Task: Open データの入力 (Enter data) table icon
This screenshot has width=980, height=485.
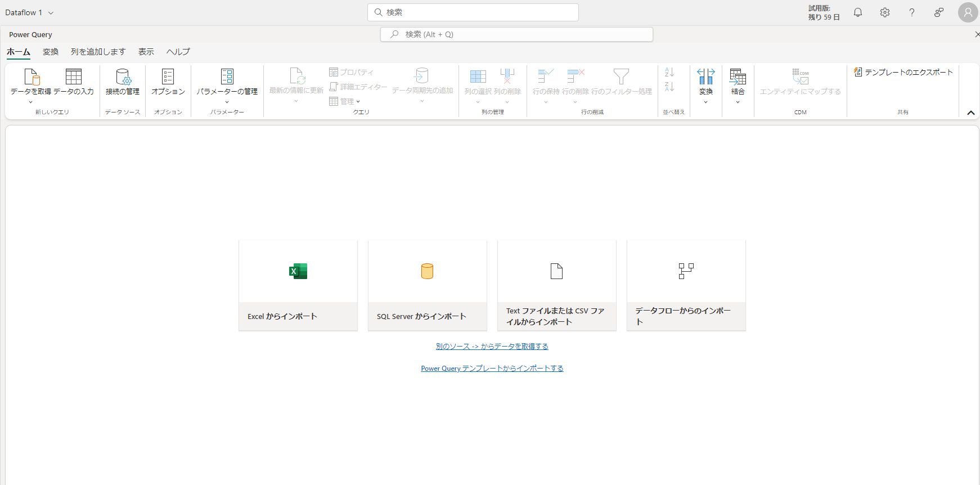Action: [x=74, y=77]
